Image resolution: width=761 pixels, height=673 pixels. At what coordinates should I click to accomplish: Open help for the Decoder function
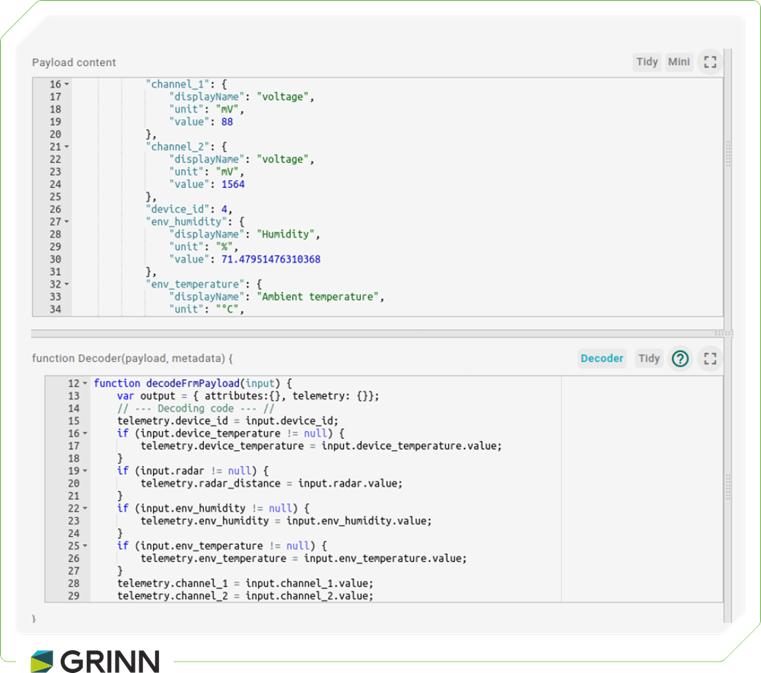point(680,358)
